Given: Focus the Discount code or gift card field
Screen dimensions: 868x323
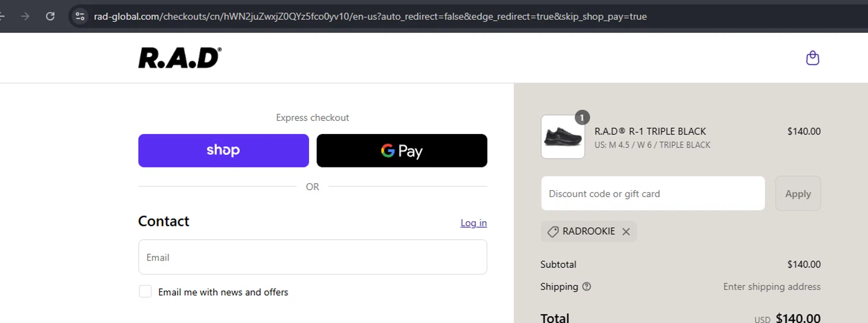Looking at the screenshot, I should click(653, 194).
